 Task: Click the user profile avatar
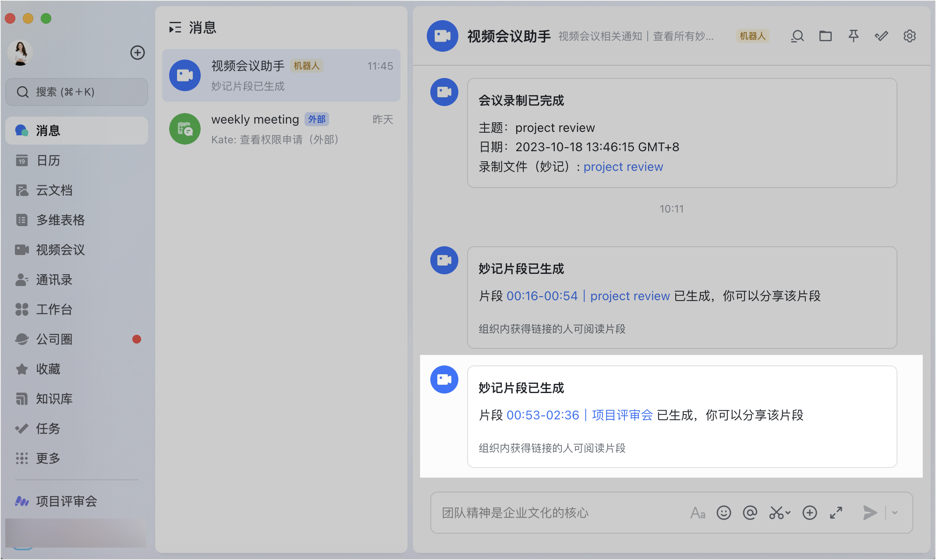(20, 53)
